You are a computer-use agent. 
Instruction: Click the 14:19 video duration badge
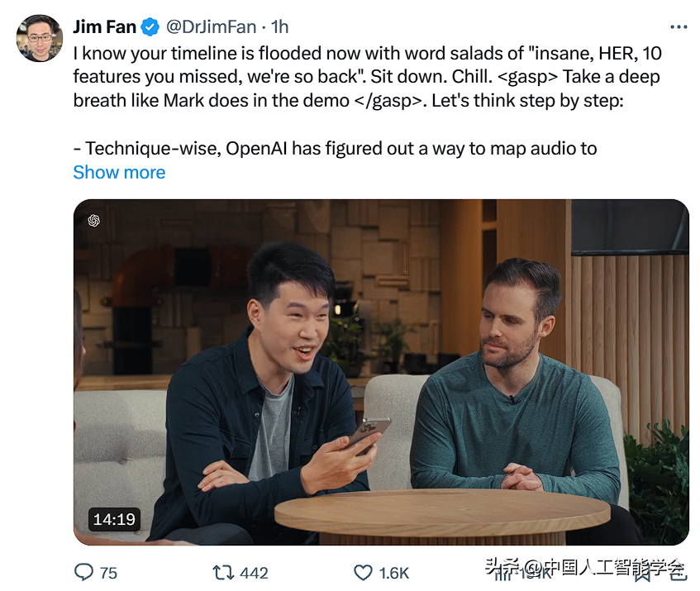pyautogui.click(x=114, y=519)
